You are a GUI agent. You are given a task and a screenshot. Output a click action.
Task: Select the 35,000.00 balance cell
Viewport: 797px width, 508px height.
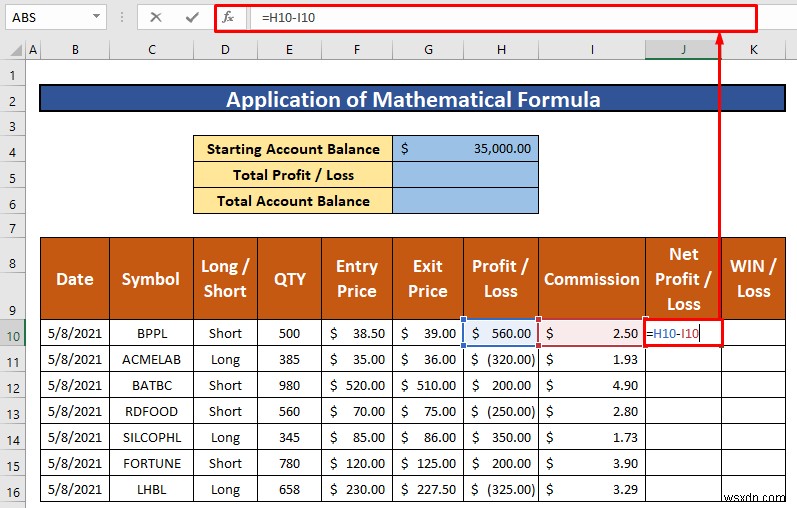(465, 148)
